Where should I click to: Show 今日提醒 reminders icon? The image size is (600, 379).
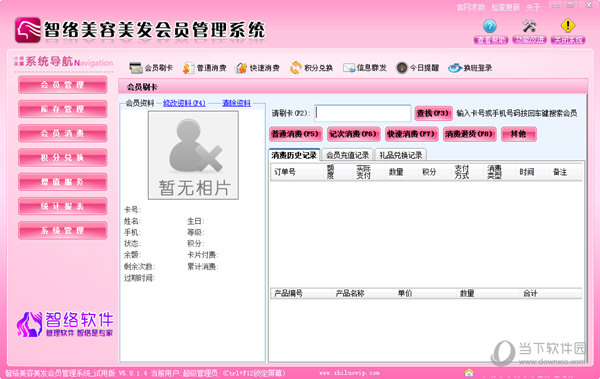tap(402, 68)
